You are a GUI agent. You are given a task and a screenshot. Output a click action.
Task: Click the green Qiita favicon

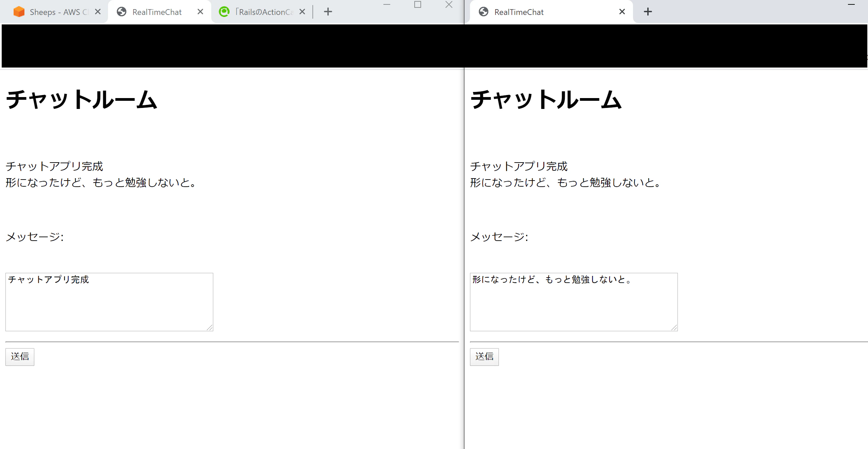(224, 12)
